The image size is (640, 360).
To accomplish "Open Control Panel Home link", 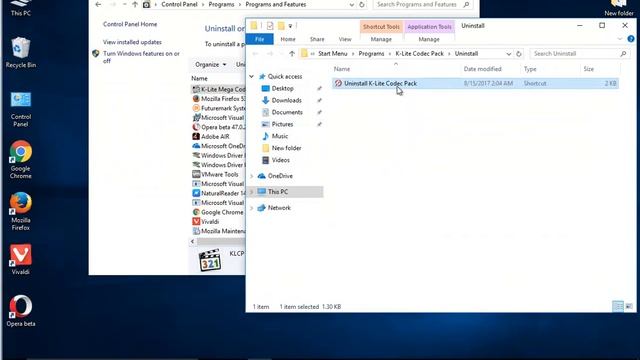I will (130, 24).
